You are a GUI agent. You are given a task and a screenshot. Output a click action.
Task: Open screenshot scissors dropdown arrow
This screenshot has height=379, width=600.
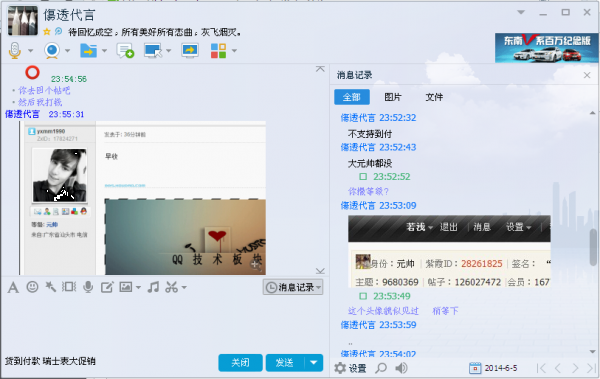[x=184, y=288]
